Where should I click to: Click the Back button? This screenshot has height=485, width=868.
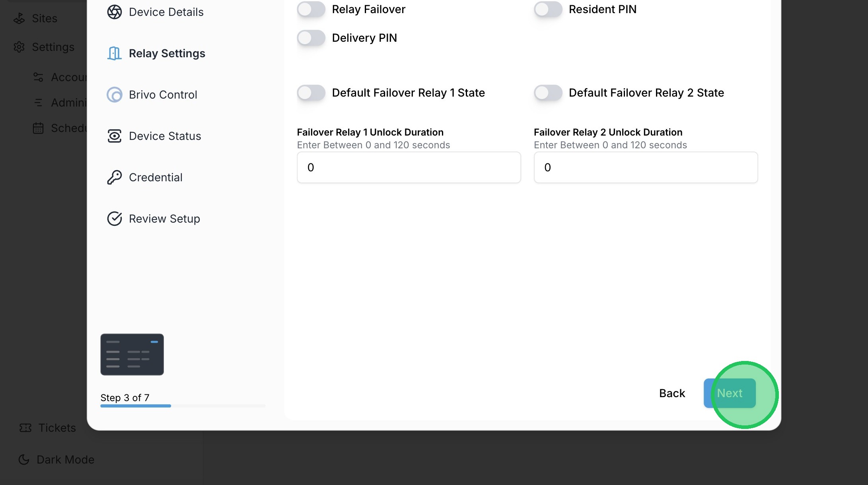coord(672,393)
